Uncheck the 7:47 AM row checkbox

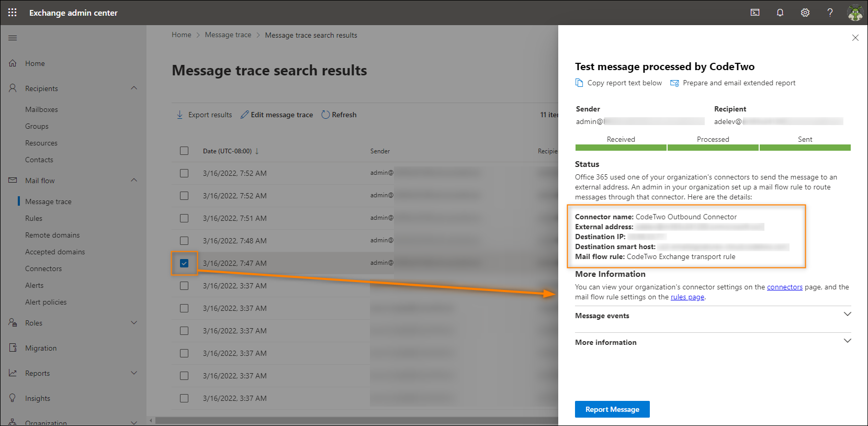pyautogui.click(x=184, y=263)
